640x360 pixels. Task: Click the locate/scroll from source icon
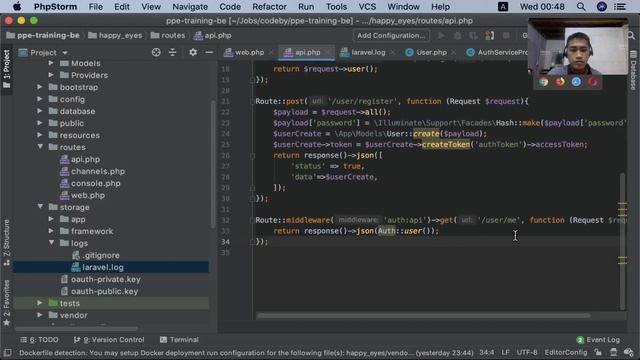tap(156, 52)
